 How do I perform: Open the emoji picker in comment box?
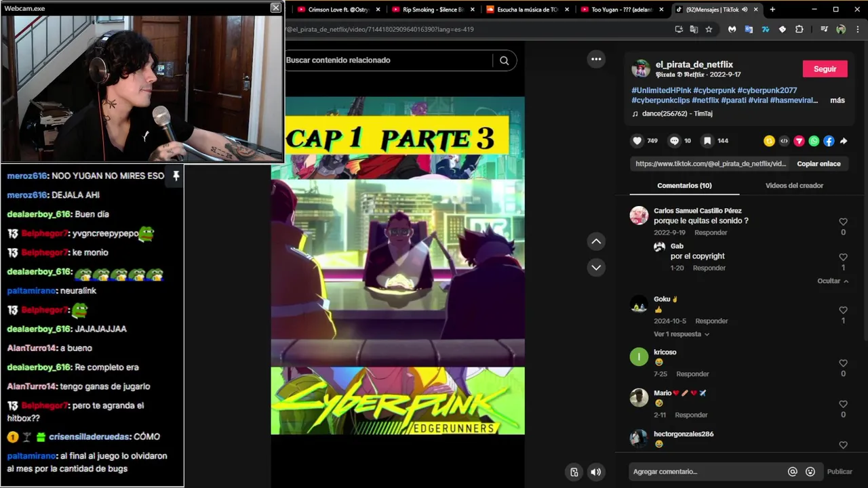(810, 472)
